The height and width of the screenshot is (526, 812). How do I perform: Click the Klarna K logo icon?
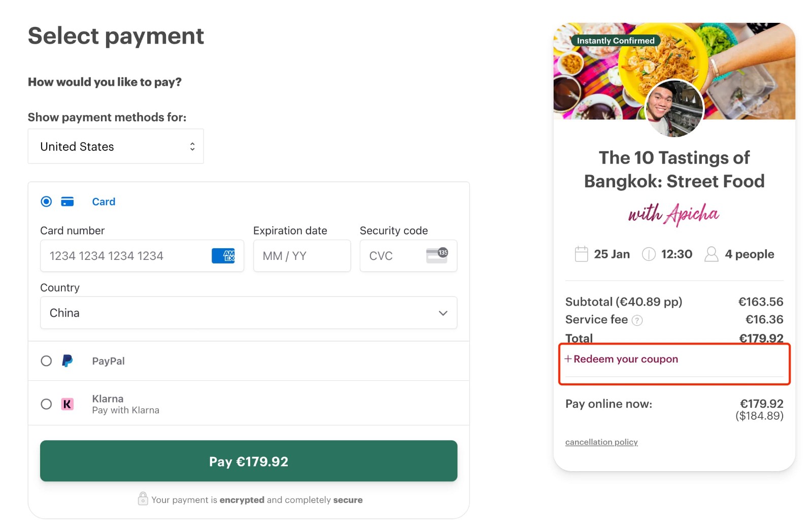point(67,404)
